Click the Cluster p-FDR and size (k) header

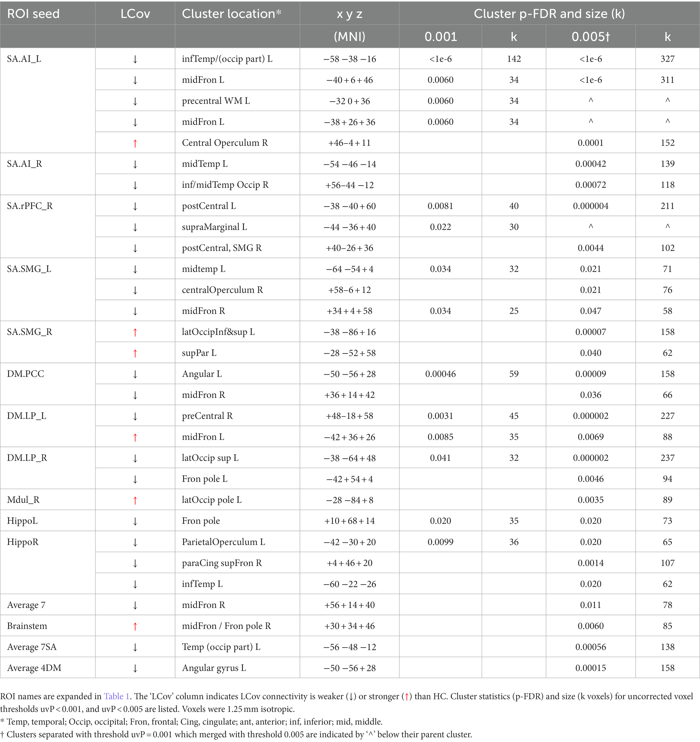(x=549, y=14)
